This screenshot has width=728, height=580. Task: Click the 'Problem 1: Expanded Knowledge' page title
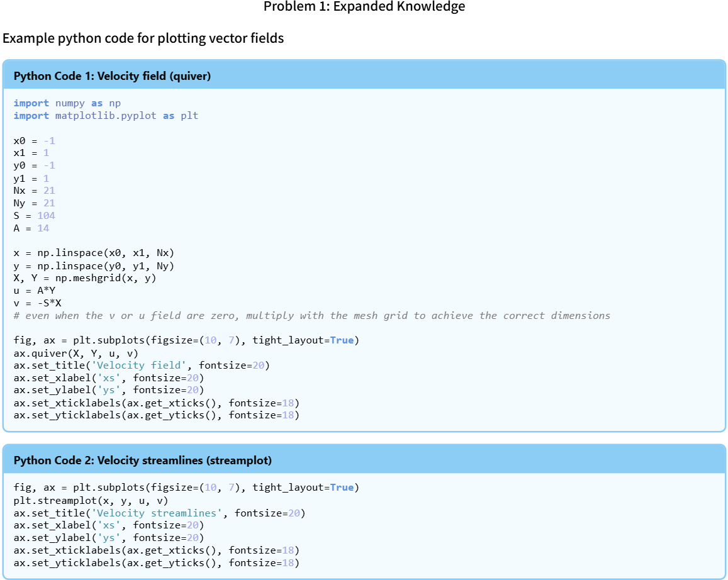pos(364,7)
